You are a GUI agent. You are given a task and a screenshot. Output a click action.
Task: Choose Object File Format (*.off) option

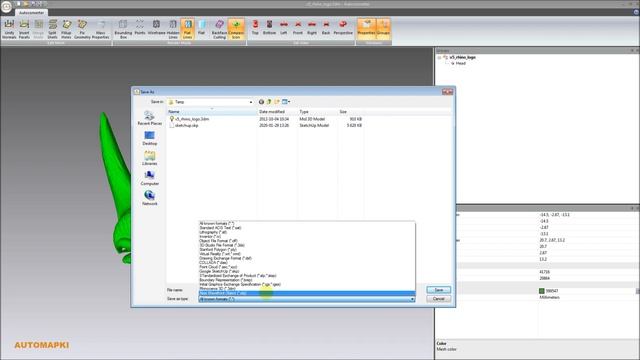click(307, 241)
